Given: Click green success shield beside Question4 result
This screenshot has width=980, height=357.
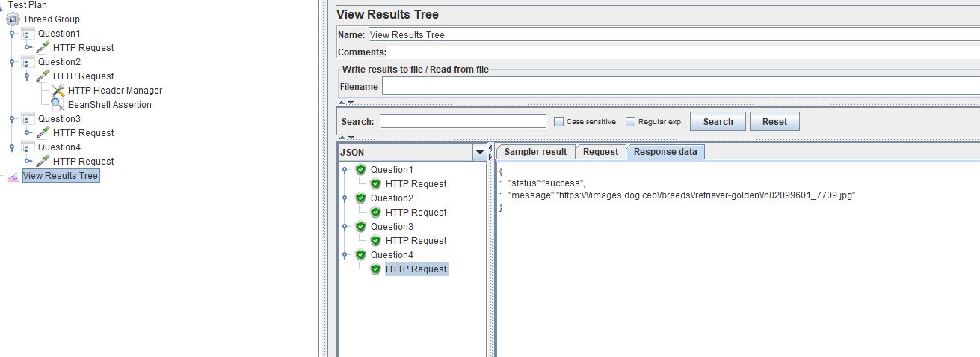Looking at the screenshot, I should (360, 255).
